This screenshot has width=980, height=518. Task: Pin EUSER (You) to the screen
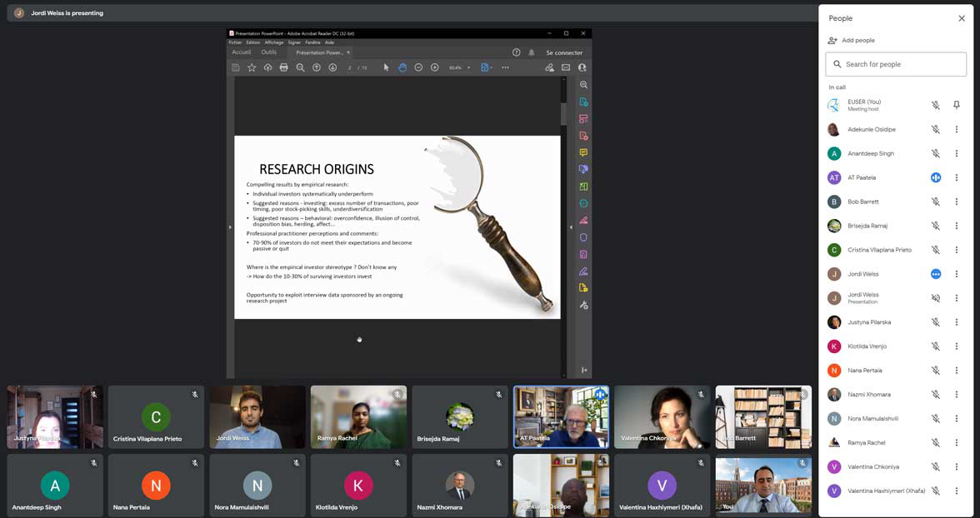point(957,105)
